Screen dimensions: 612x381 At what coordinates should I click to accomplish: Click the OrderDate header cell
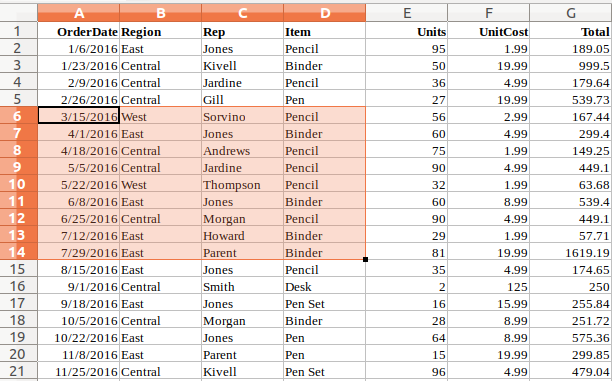coord(79,31)
